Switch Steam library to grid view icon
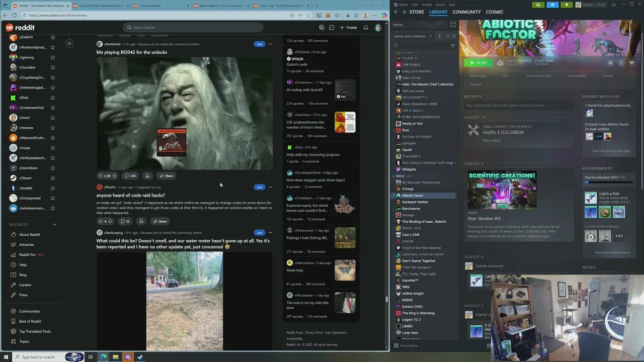This screenshot has width=644, height=362. coord(453,24)
